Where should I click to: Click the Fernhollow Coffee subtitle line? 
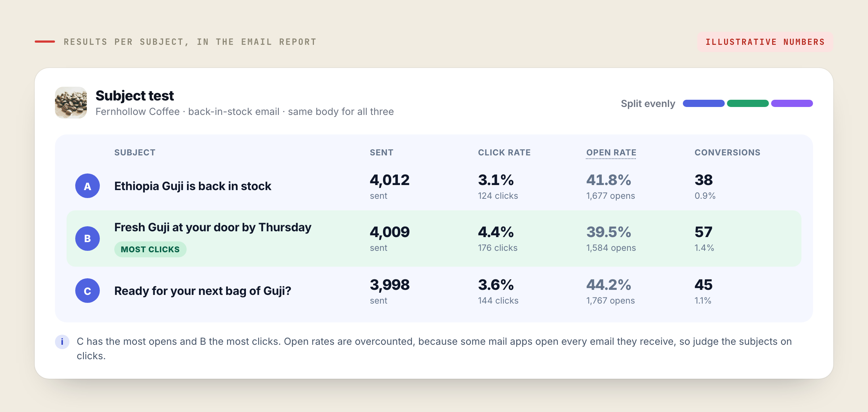point(244,112)
